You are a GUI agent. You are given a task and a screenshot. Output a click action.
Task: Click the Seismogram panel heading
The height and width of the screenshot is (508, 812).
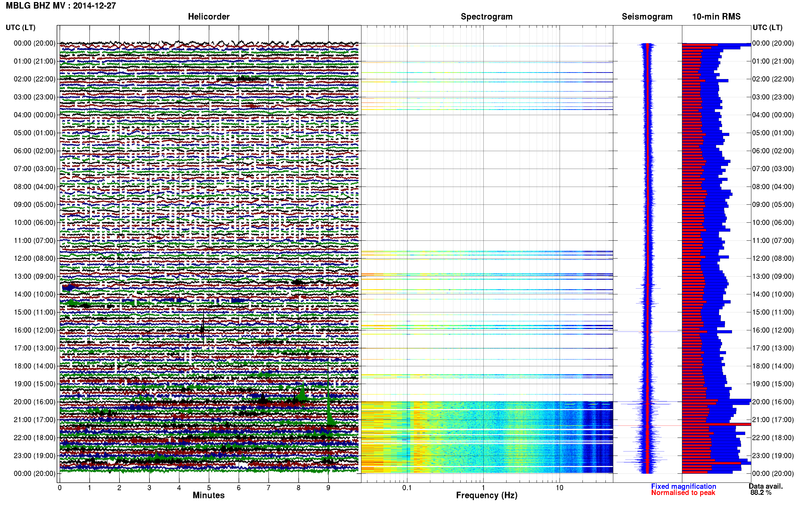click(x=647, y=16)
